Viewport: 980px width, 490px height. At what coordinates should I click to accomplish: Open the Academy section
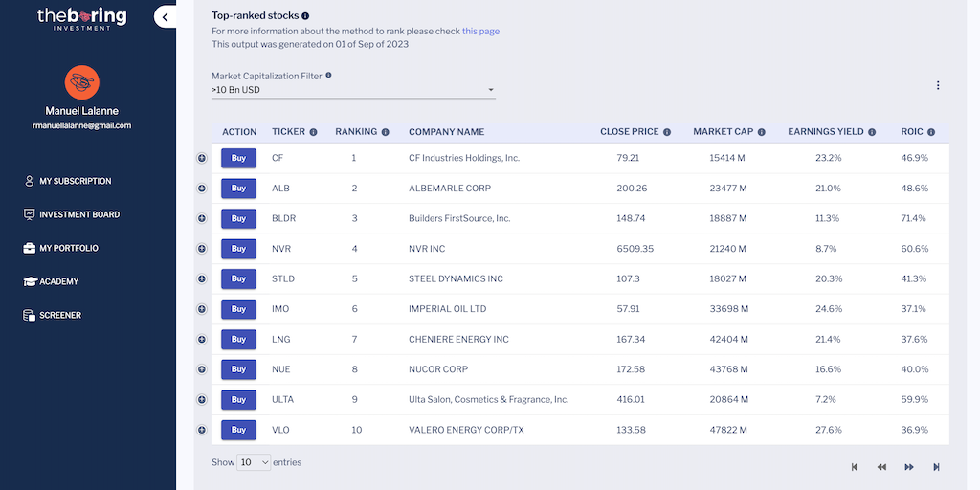tap(58, 281)
